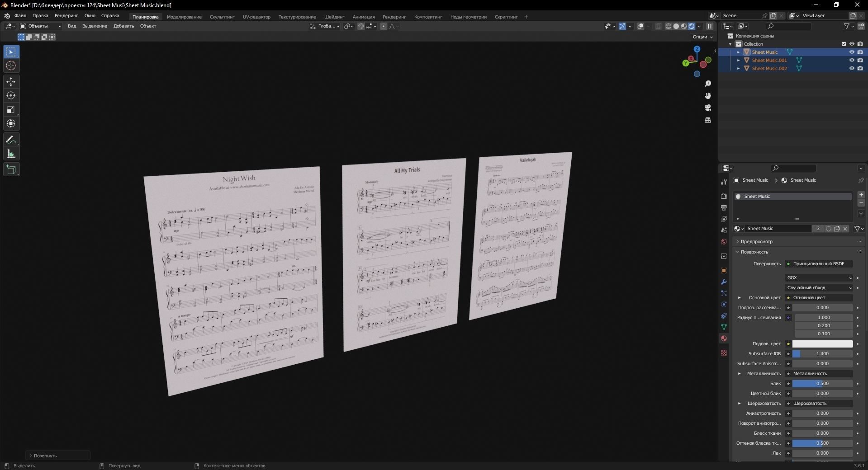This screenshot has width=868, height=470.
Task: Open the Добавить menu in viewport
Action: click(x=123, y=26)
